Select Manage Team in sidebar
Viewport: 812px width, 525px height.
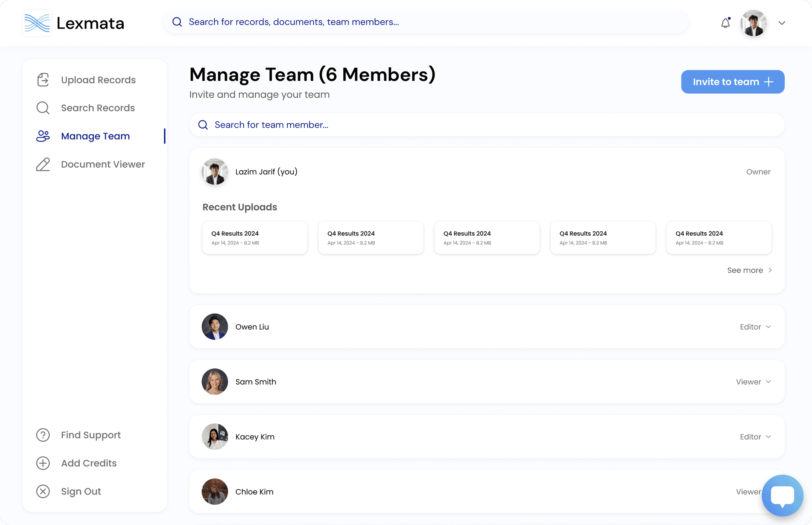(x=95, y=136)
